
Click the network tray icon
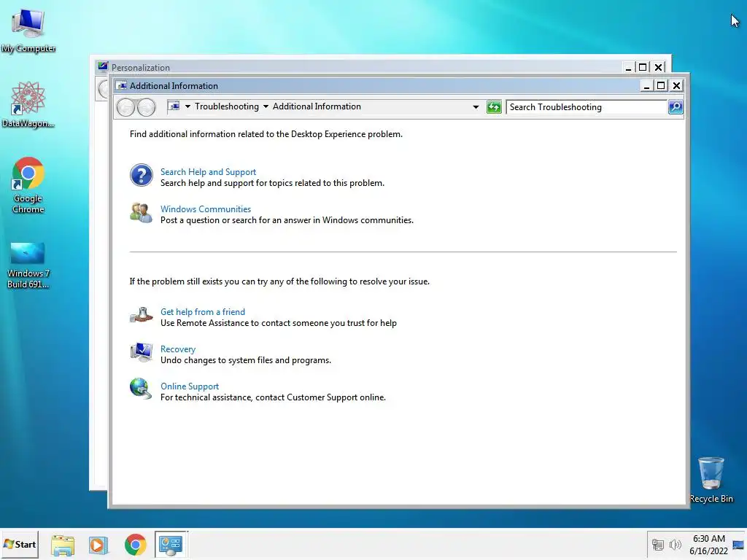coord(658,545)
